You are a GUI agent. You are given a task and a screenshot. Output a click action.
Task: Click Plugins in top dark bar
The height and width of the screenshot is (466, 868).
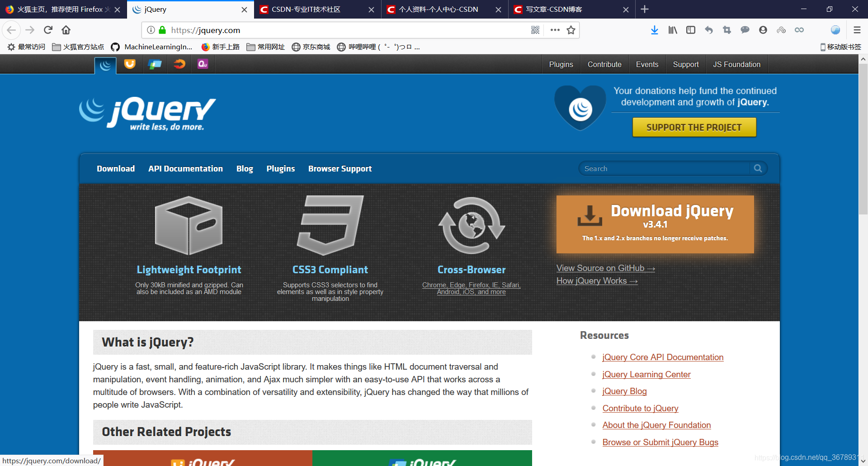point(561,64)
